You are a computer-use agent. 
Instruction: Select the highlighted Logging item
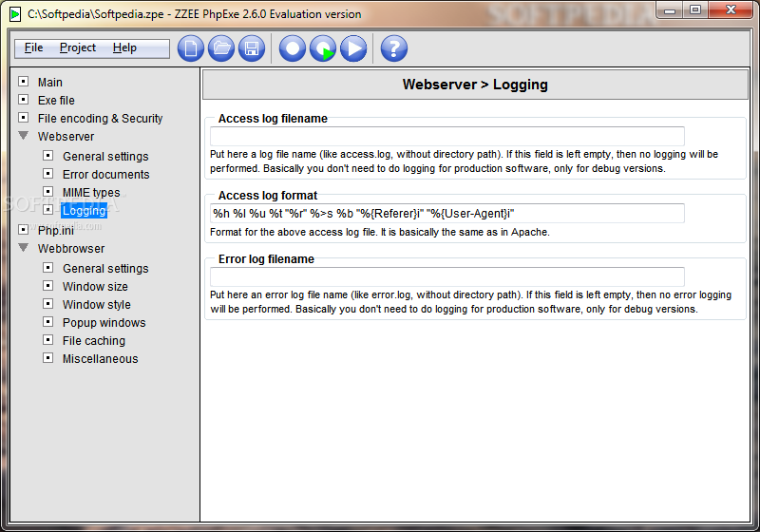(x=85, y=211)
